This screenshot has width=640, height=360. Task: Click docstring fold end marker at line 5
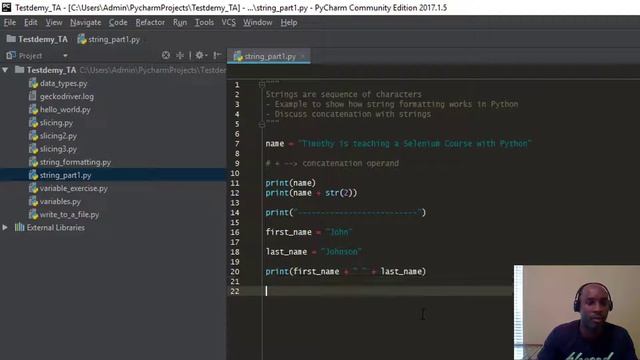(262, 124)
